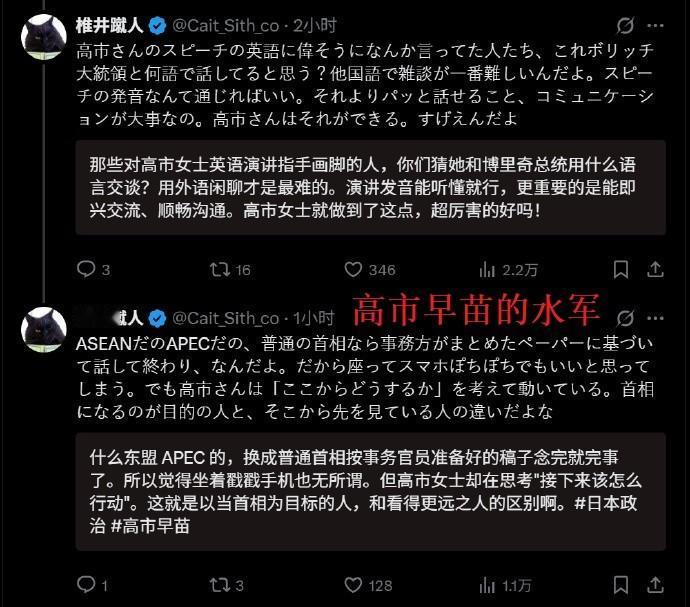This screenshot has width=690, height=607.
Task: Bookmark the second tweet
Action: click(x=620, y=585)
